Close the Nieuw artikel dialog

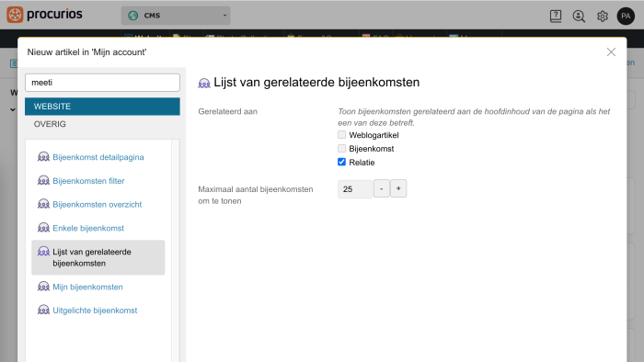coord(611,52)
